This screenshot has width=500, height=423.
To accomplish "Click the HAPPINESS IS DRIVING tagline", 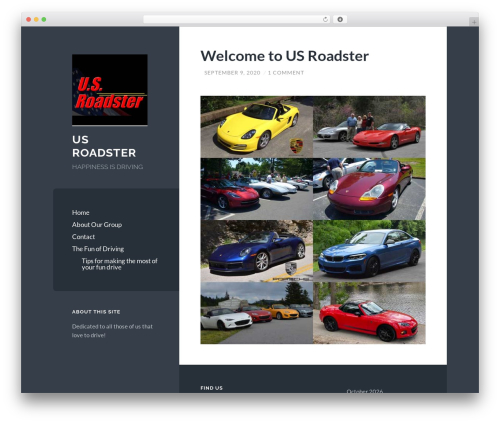I will 107,167.
